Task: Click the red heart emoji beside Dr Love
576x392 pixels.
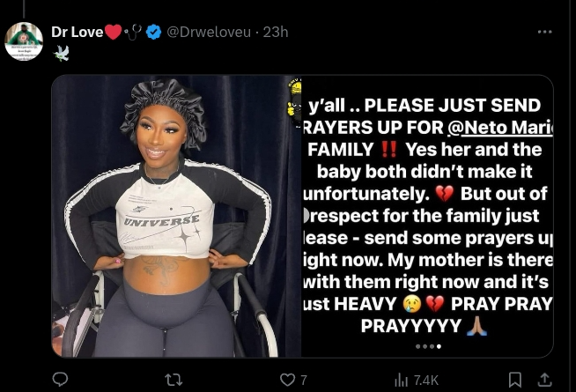Action: coord(114,32)
